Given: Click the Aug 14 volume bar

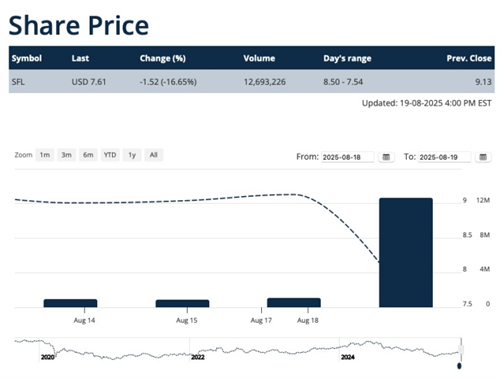Looking at the screenshot, I should [x=70, y=303].
